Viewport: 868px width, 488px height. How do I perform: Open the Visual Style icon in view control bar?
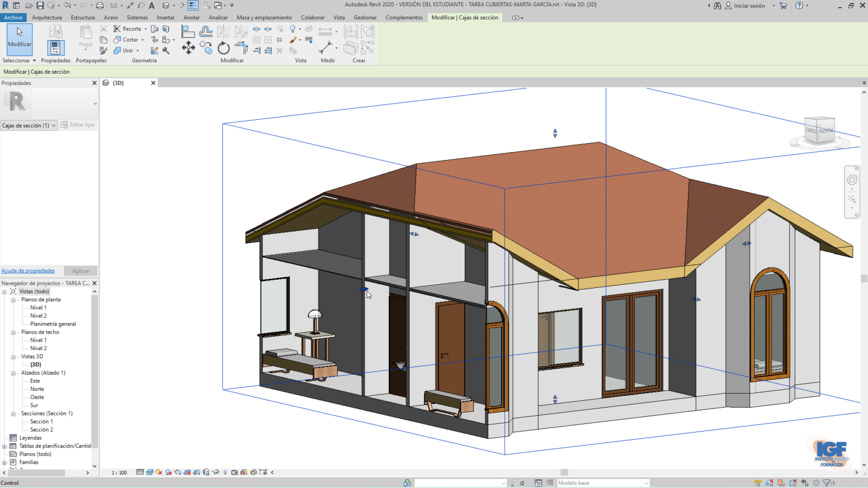[150, 472]
